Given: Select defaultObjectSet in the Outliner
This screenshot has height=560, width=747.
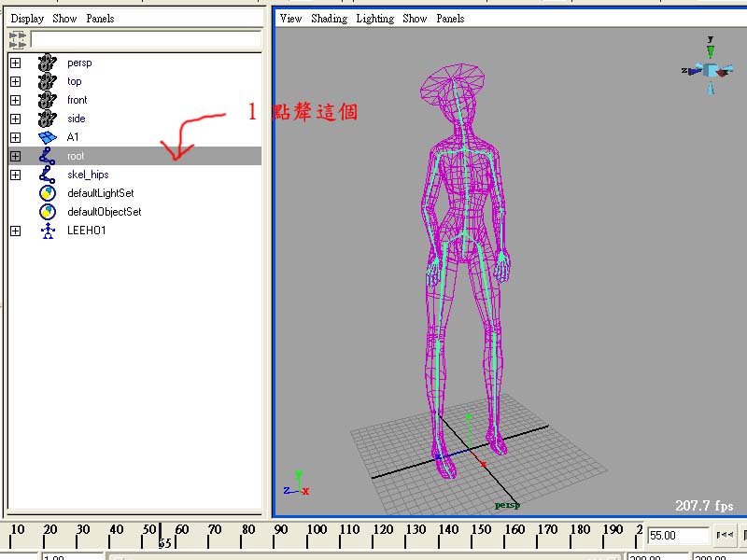Looking at the screenshot, I should point(105,212).
